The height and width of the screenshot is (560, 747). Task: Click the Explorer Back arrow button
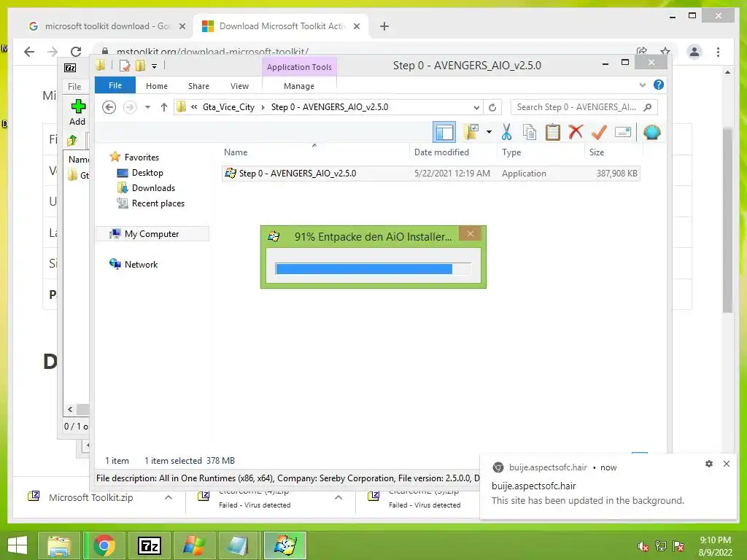109,107
